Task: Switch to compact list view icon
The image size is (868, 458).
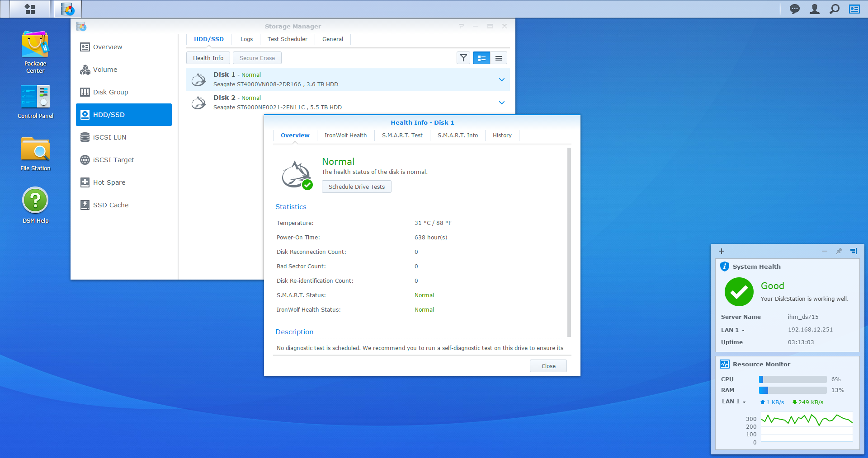Action: tap(499, 58)
